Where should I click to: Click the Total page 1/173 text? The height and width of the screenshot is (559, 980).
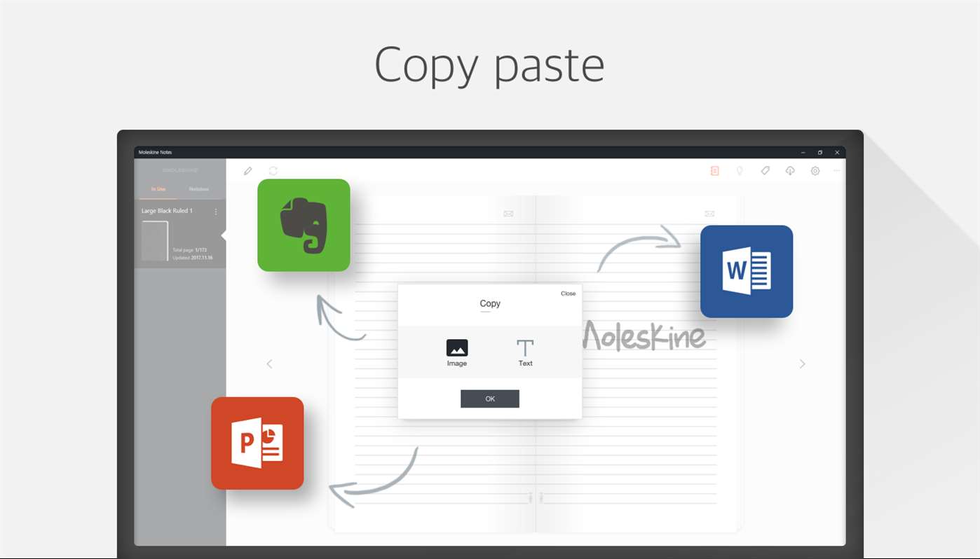(x=190, y=250)
